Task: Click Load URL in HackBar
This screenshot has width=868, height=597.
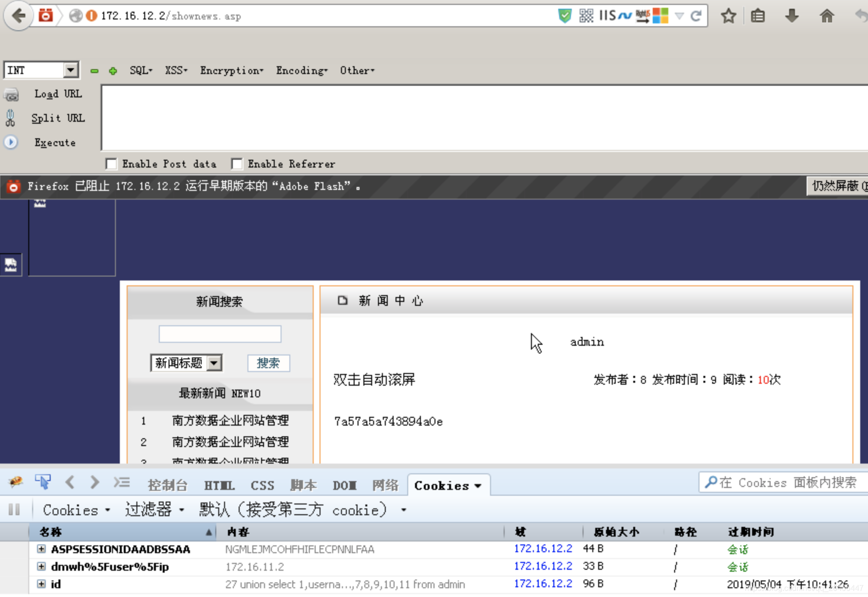Action: click(58, 94)
